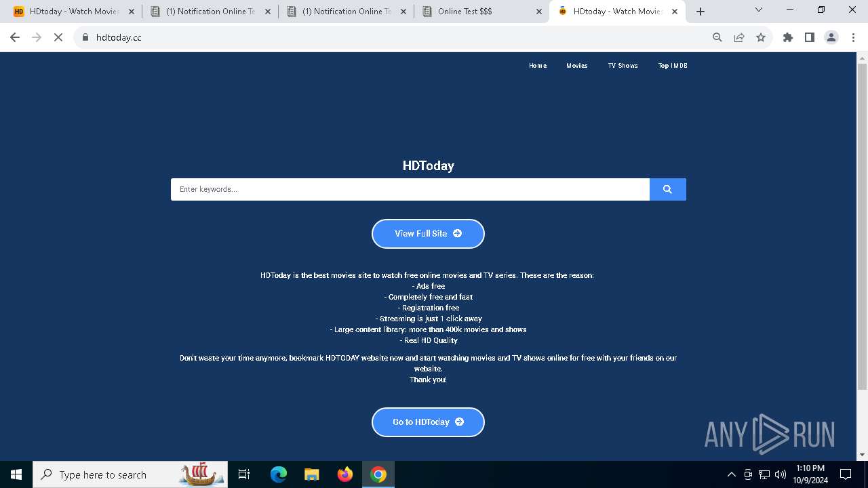
Task: Open the Top IMDB menu link
Action: (673, 66)
